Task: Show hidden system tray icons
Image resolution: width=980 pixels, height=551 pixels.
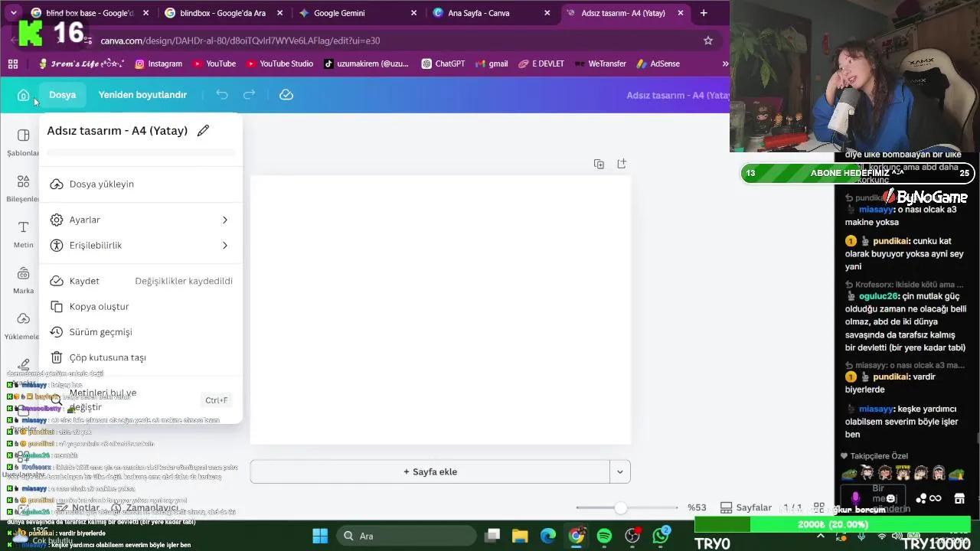Action: click(820, 537)
